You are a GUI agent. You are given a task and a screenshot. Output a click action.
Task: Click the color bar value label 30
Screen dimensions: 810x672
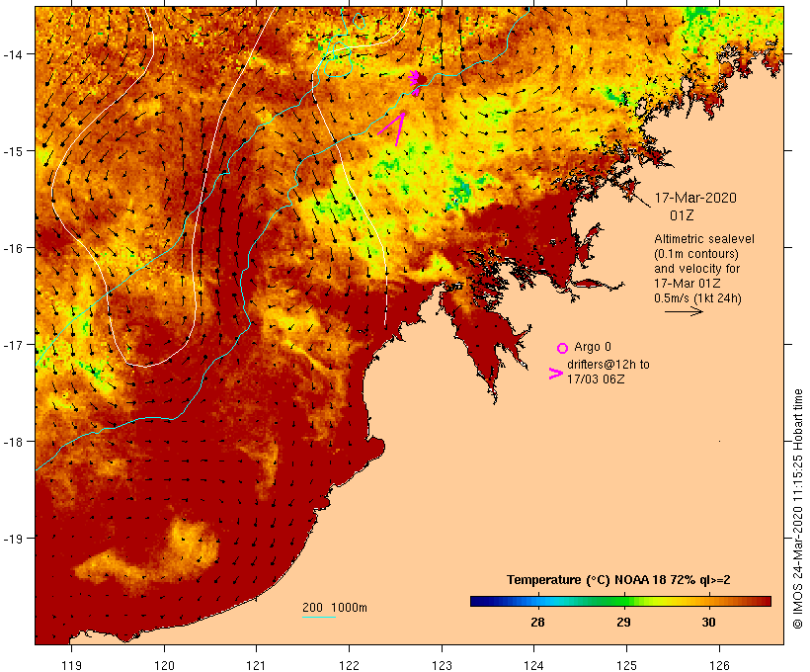[709, 622]
